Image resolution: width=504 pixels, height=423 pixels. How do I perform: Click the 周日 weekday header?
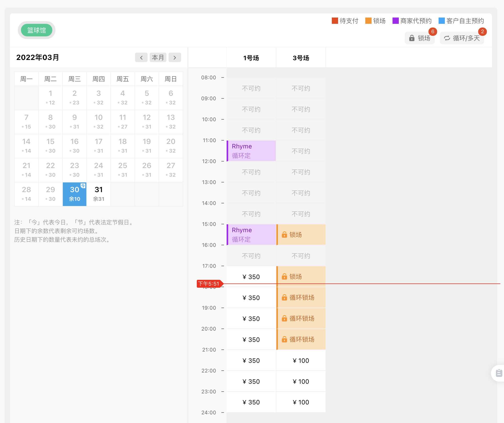171,79
